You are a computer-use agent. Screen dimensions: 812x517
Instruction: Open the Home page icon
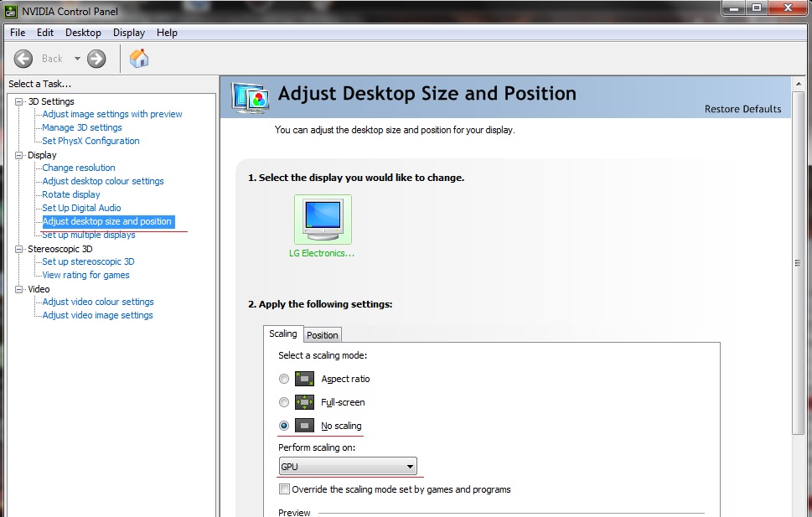(139, 59)
